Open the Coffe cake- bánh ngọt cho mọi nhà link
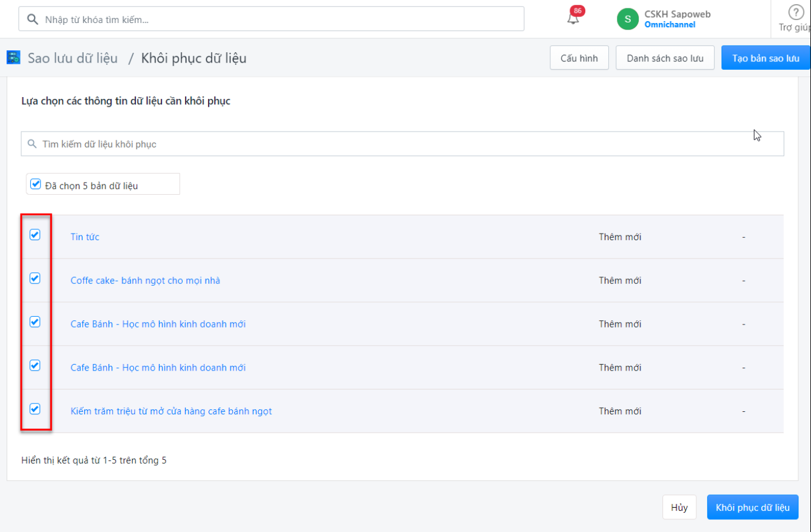 tap(146, 280)
